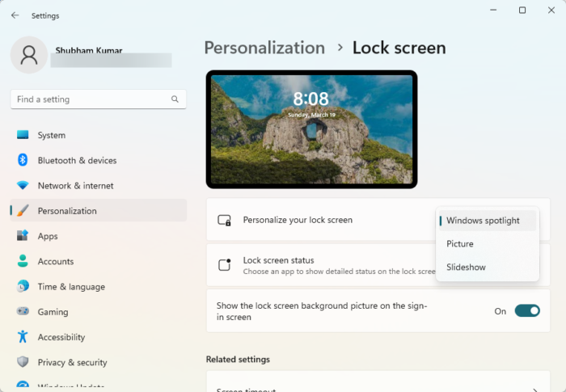
Task: Open Accessibility settings label
Action: pyautogui.click(x=61, y=337)
